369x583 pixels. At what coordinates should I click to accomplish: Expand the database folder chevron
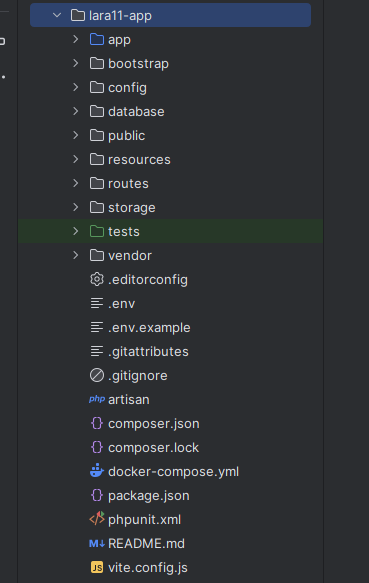(x=76, y=111)
